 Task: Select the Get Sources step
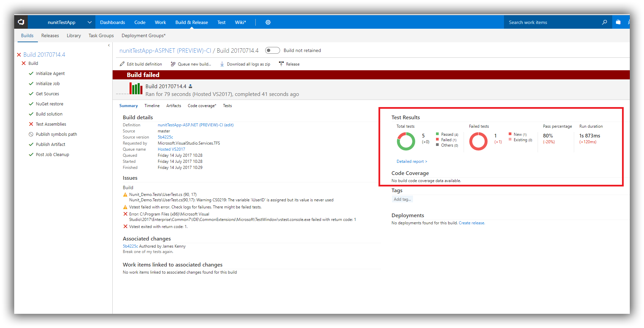point(47,94)
